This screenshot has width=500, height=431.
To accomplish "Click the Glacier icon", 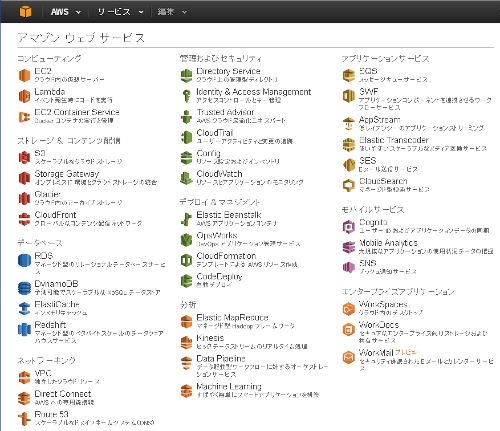I will click(24, 198).
